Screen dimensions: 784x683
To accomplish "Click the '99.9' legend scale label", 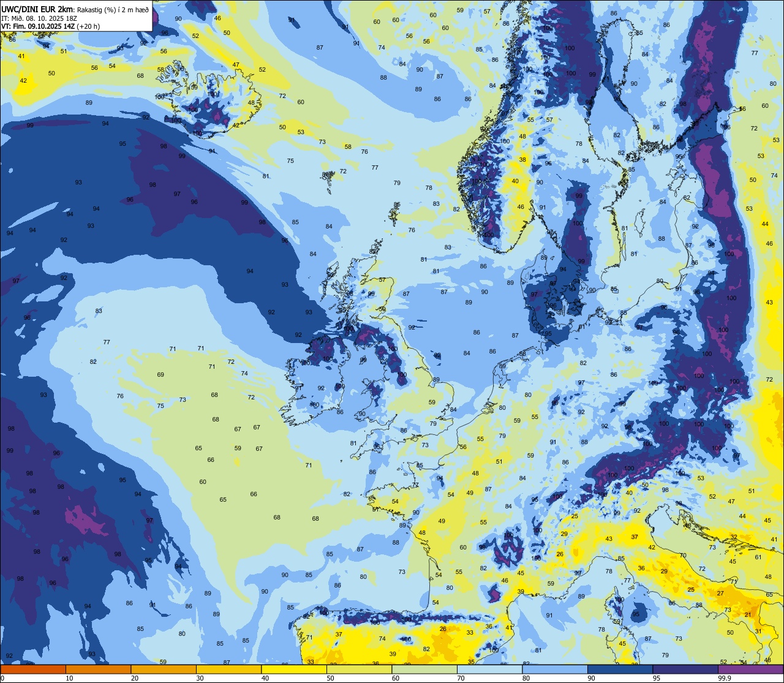I will 725,678.
